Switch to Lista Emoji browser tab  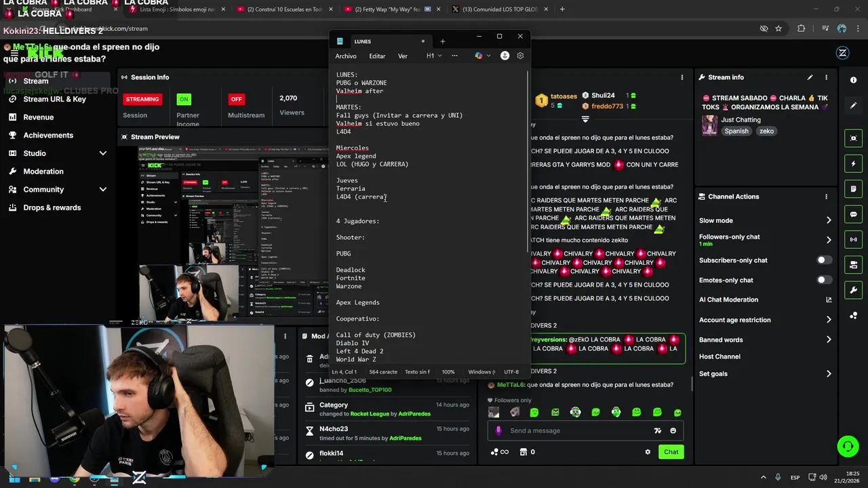point(178,9)
